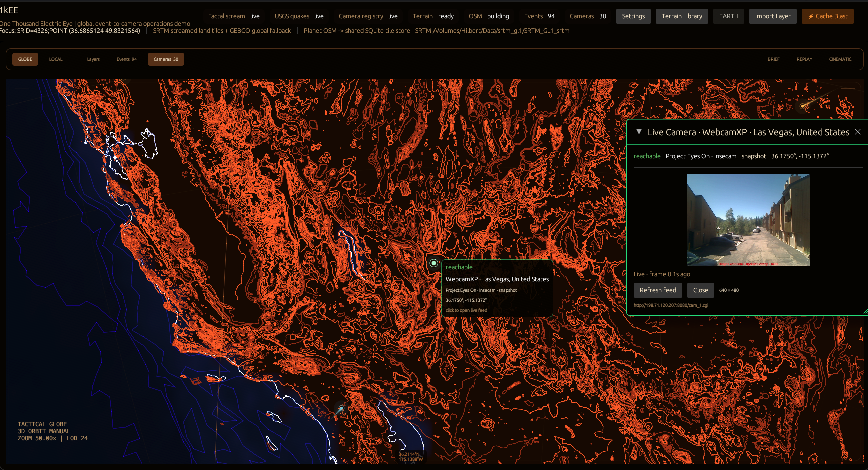The height and width of the screenshot is (470, 868).
Task: Click the OSM building status
Action: (489, 16)
